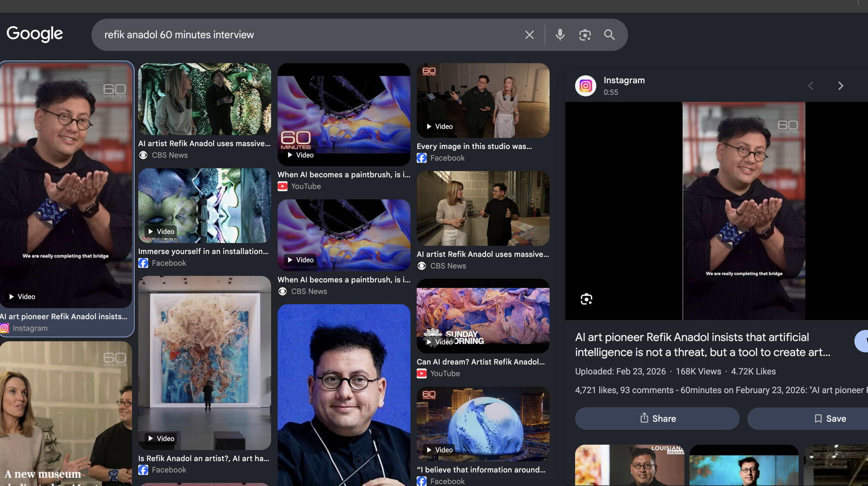Click the 'Is Refik Anadol an artist?, AI art ha...' caption
The width and height of the screenshot is (868, 486).
[204, 459]
